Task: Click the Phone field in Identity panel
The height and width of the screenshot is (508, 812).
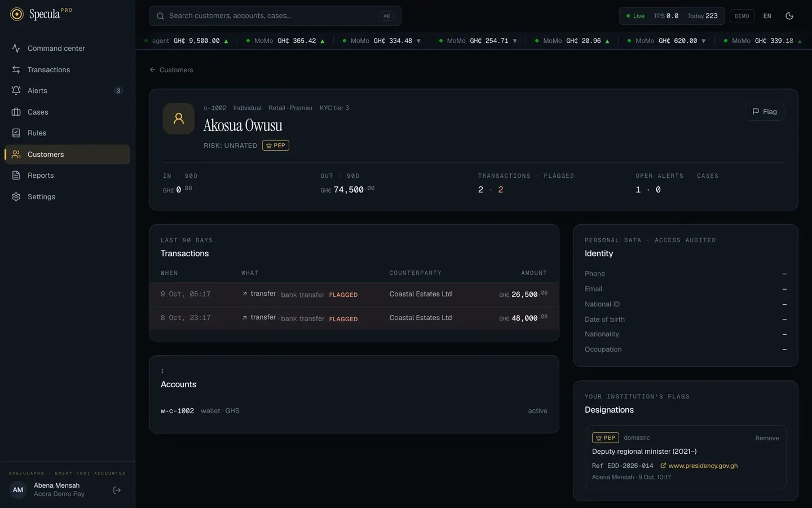Action: (x=686, y=274)
